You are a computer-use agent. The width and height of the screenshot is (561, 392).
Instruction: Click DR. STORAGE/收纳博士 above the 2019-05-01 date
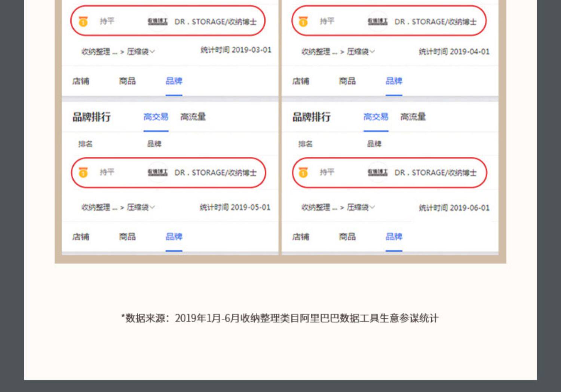click(215, 172)
